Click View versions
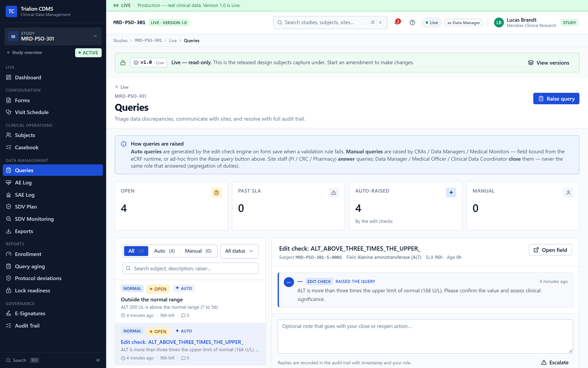The height and width of the screenshot is (368, 588). pyautogui.click(x=548, y=63)
